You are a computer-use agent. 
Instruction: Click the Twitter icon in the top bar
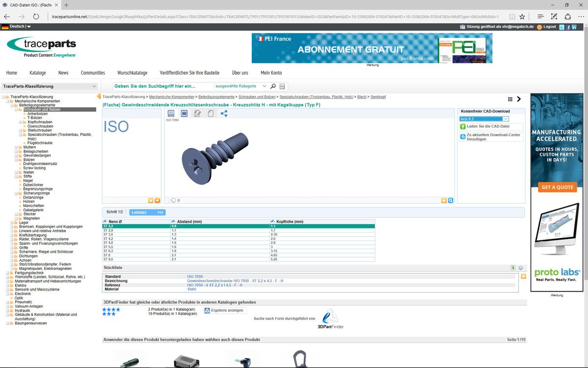(562, 27)
